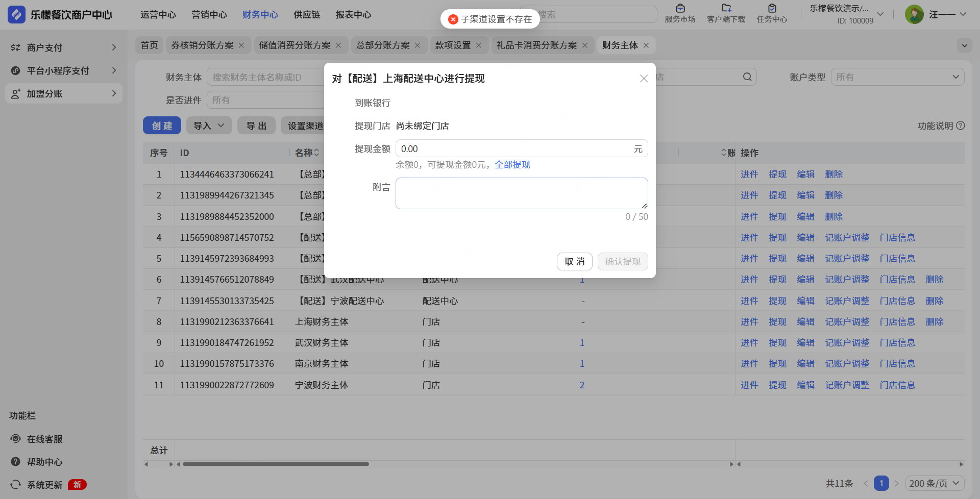Screen dimensions: 980x499
Task: Click 提现 for 武汉财务主体 row
Action: coord(777,343)
